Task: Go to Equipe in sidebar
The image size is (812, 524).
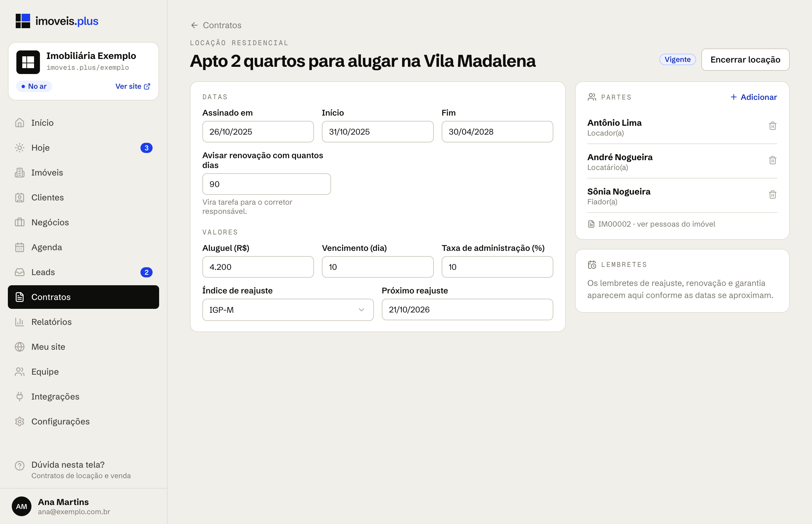Action: (83, 372)
